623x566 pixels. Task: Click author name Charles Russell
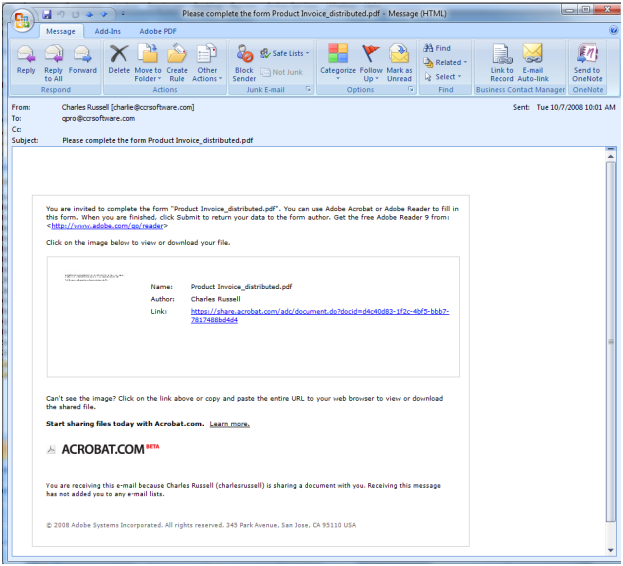(215, 299)
